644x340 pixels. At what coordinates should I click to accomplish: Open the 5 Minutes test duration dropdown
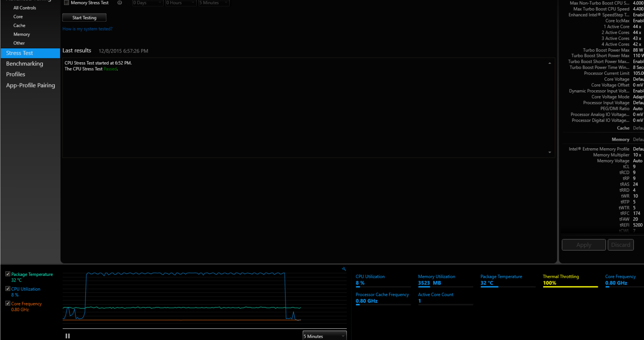tap(214, 3)
